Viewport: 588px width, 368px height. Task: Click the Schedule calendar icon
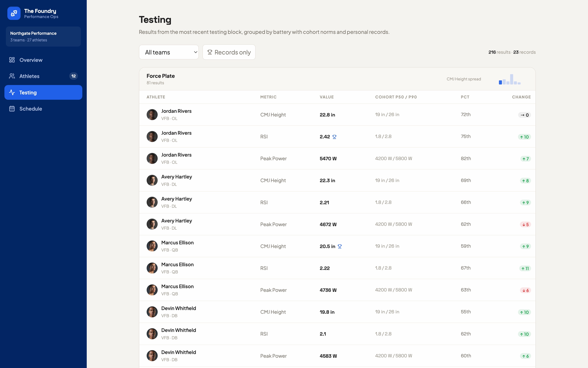tap(12, 109)
